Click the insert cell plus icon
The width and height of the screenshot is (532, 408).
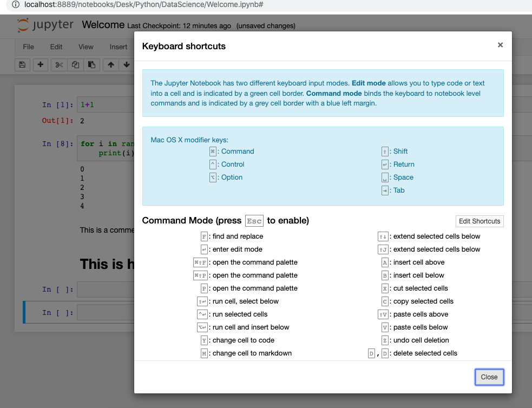[41, 64]
